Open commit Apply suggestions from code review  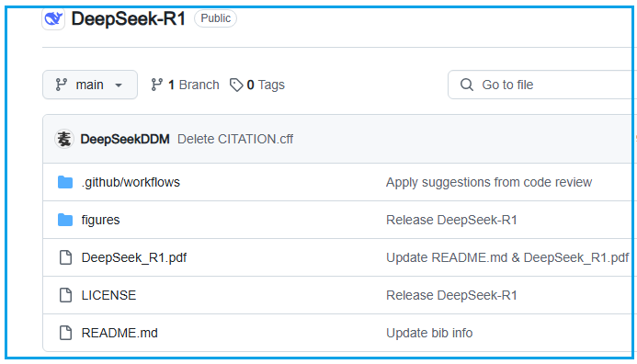coord(489,182)
